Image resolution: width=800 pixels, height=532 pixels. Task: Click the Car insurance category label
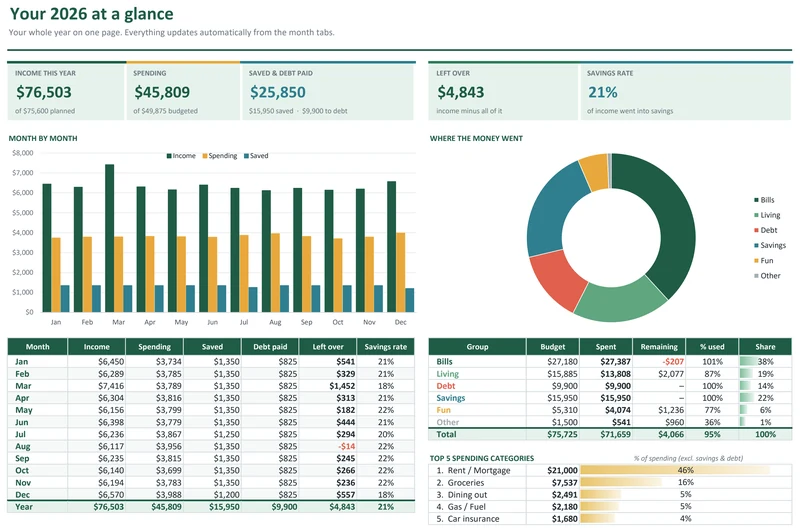tap(473, 519)
